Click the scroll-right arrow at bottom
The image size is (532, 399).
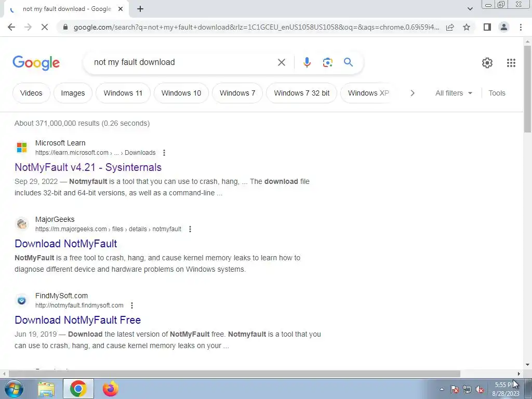coord(519,374)
